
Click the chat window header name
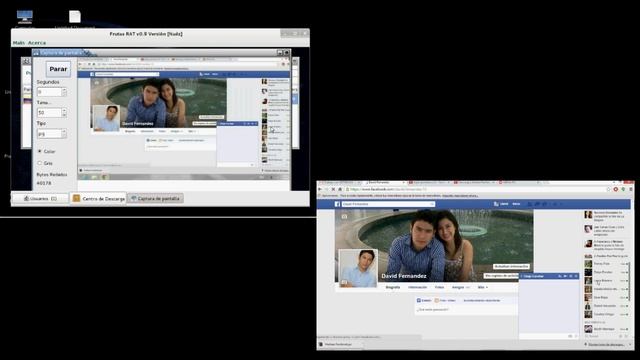click(533, 276)
